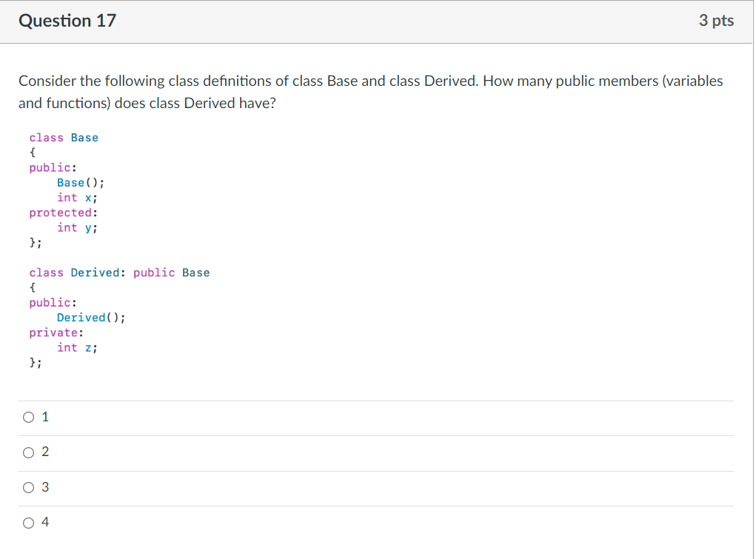
Task: Select answer option 4
Action: [x=27, y=522]
